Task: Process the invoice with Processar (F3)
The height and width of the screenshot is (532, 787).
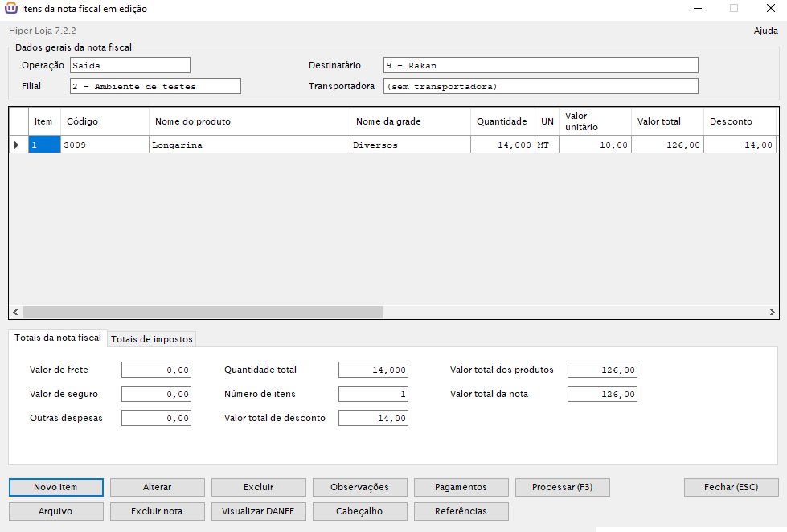Action: click(562, 487)
